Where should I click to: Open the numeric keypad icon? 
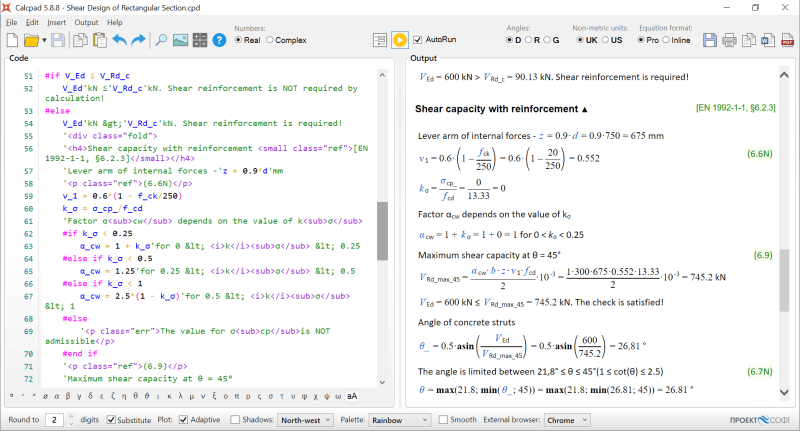click(x=200, y=40)
